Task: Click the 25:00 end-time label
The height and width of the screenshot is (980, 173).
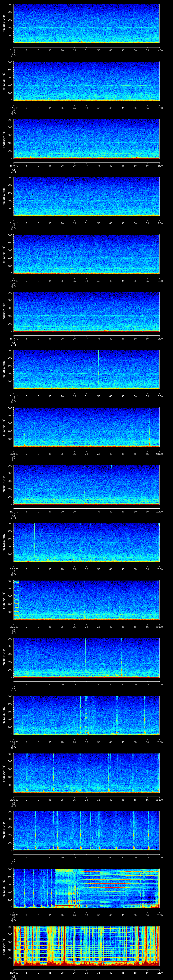Action: [x=159, y=684]
